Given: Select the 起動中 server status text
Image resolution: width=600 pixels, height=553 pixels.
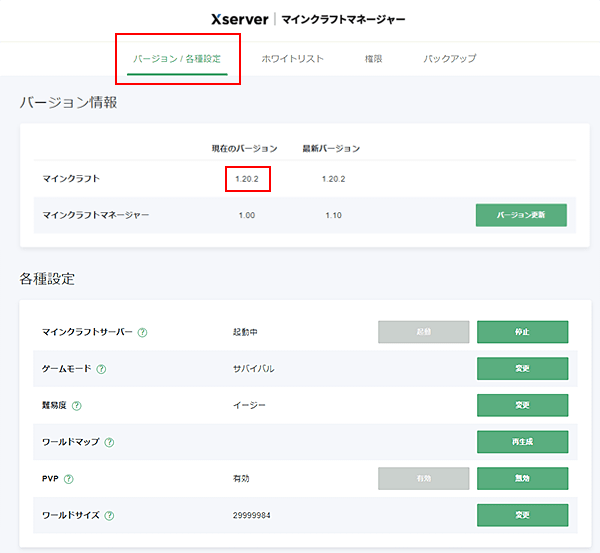Looking at the screenshot, I should click(x=245, y=332).
